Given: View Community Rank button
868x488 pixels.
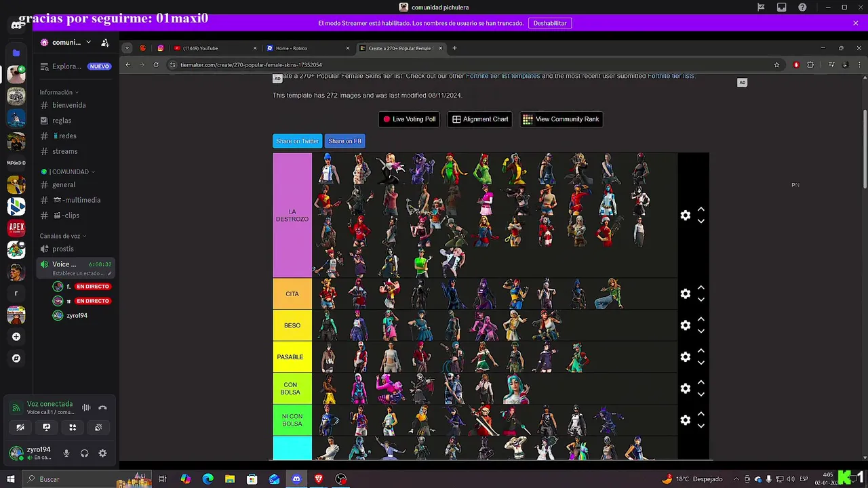Looking at the screenshot, I should coord(561,119).
